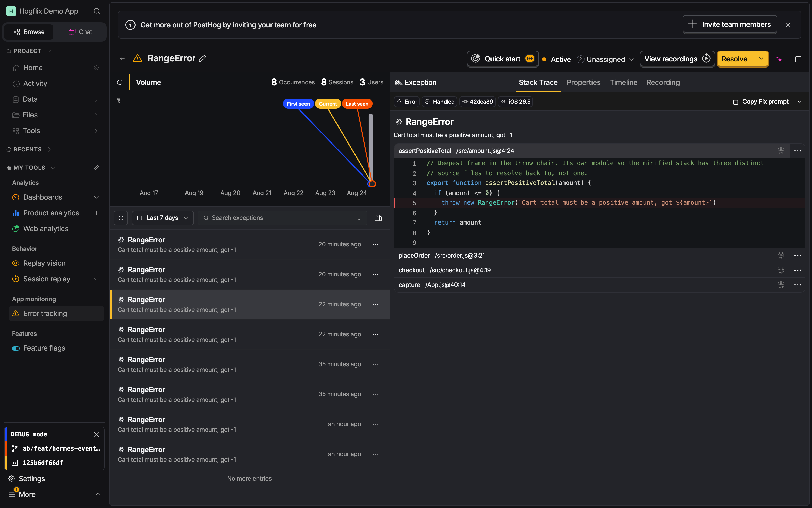The width and height of the screenshot is (812, 508).
Task: Switch to the Stack Trace tab
Action: coord(538,82)
